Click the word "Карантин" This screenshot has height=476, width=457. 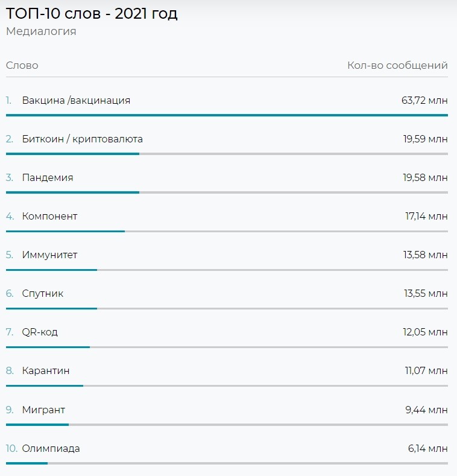click(46, 370)
